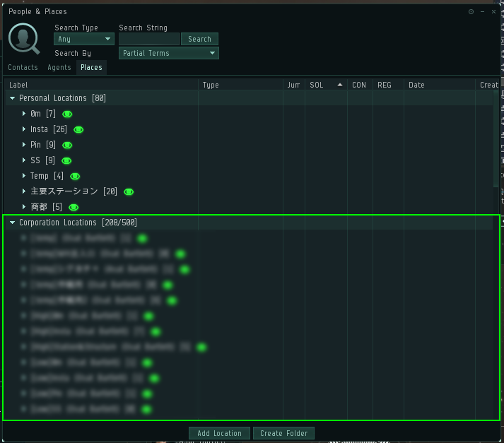The image size is (504, 443).
Task: Toggle the eye icon beside 0m folder
Action: click(68, 114)
